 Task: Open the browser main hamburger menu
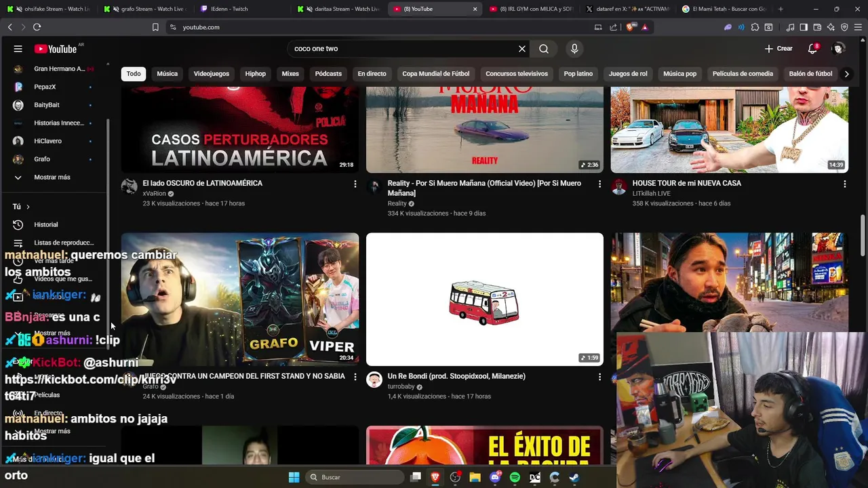pos(858,27)
